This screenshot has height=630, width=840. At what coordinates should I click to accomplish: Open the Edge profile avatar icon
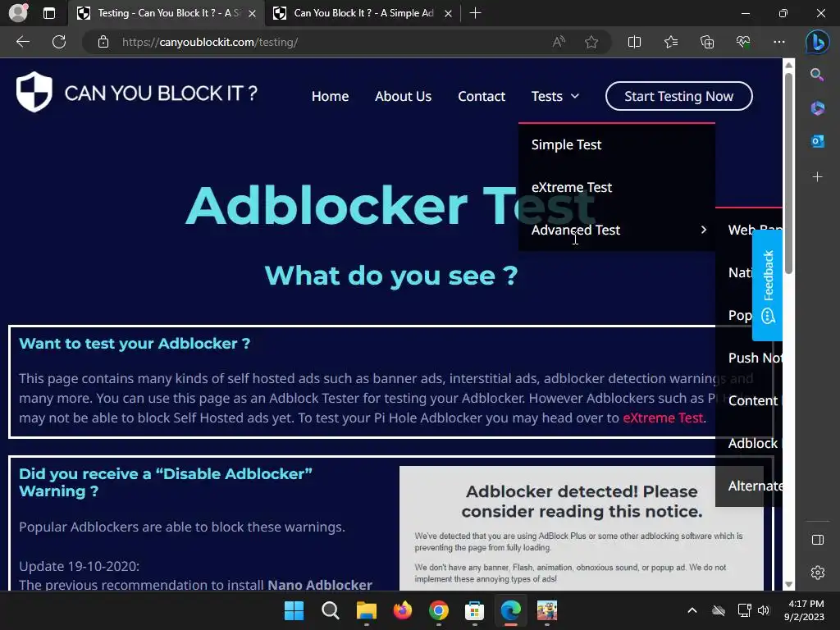[18, 13]
